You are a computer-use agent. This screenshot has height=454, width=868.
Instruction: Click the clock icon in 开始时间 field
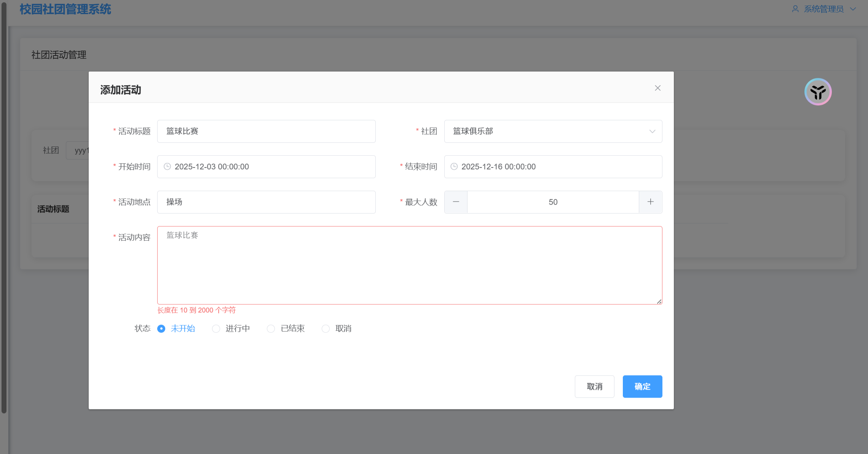pyautogui.click(x=167, y=167)
